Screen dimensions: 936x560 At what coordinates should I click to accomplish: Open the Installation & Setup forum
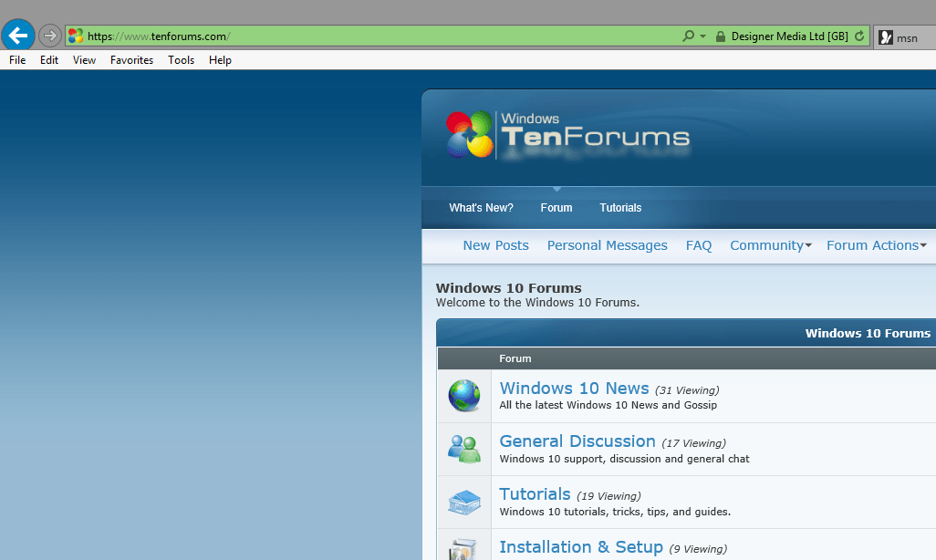[x=581, y=547]
